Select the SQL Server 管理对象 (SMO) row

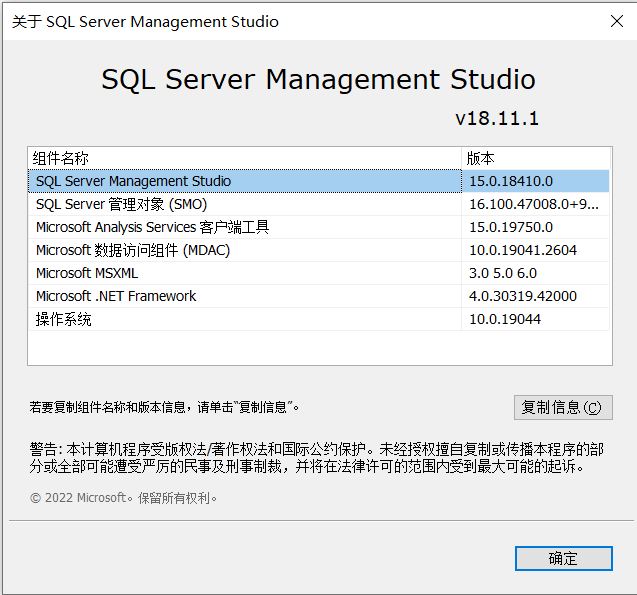tap(121, 204)
